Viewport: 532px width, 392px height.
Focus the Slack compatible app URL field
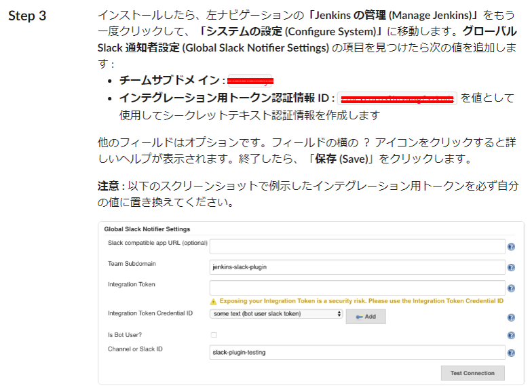click(x=357, y=246)
